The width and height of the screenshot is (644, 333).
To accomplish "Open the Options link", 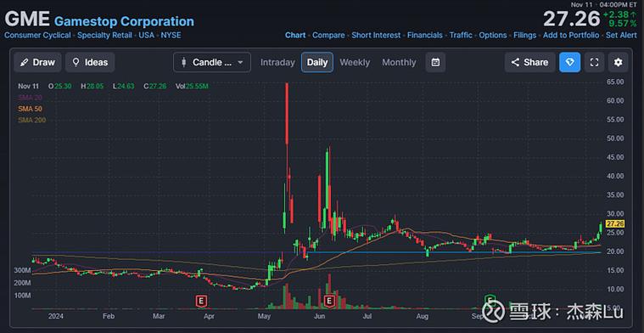I will click(x=493, y=36).
